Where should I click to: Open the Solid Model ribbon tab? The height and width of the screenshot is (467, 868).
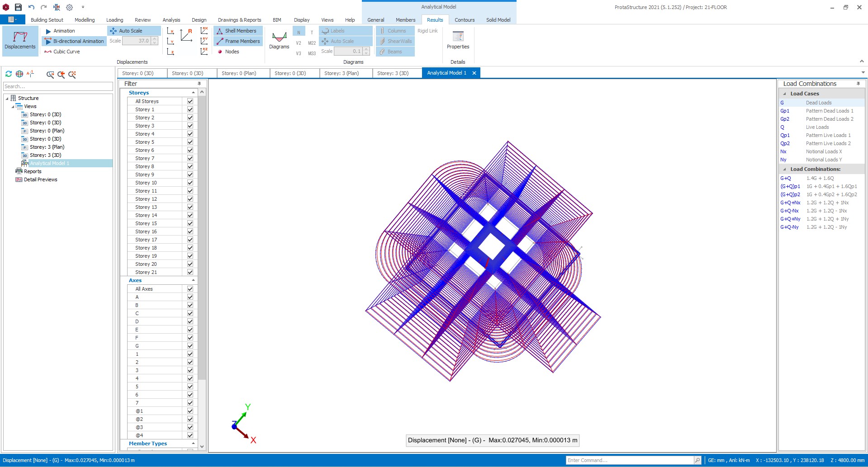click(498, 20)
